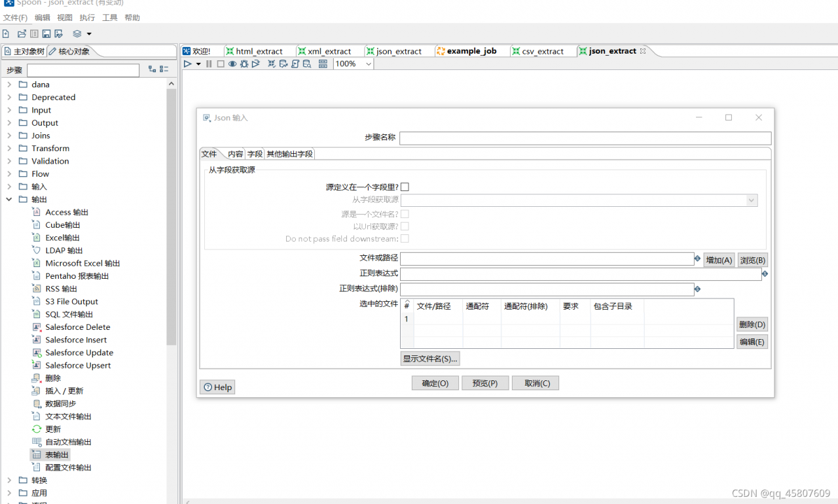Tick the Do not pass field downstream checkbox

click(405, 239)
